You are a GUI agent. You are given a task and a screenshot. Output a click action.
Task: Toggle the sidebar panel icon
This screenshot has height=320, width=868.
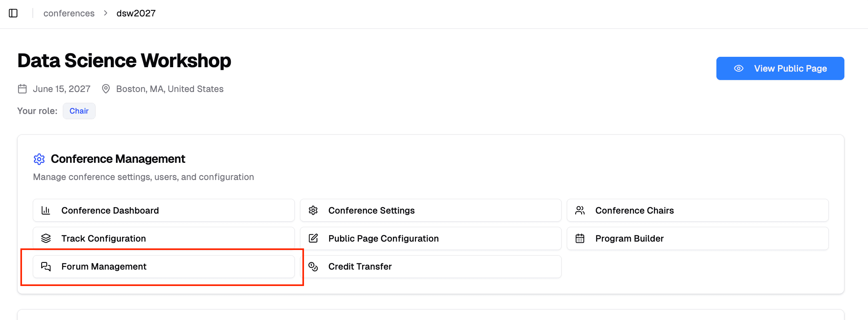[13, 13]
